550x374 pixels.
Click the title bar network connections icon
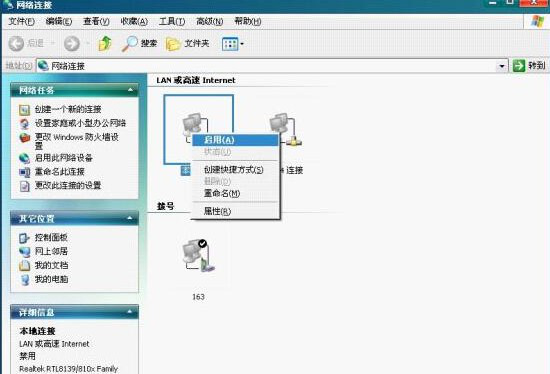click(8, 5)
